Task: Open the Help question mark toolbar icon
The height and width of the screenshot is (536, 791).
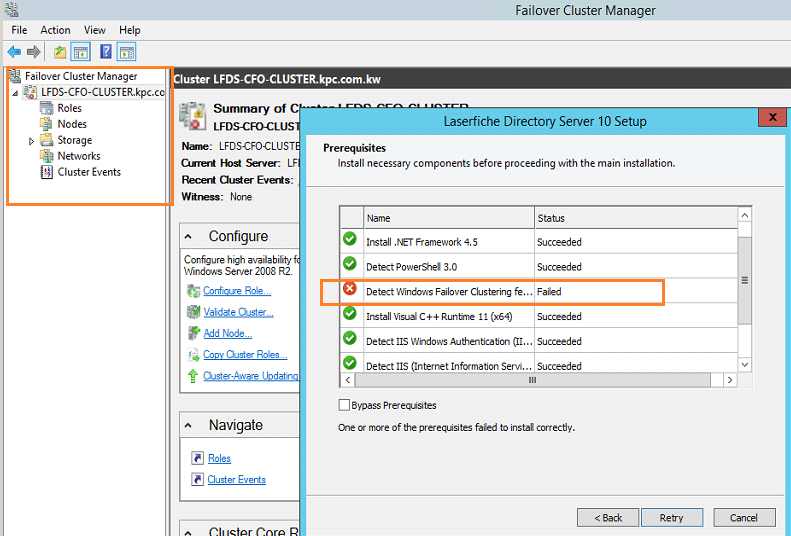Action: [106, 51]
